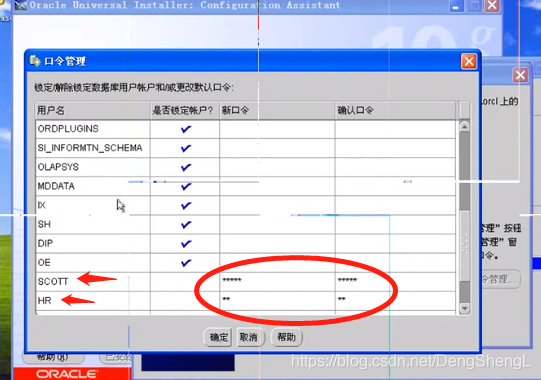Click new password field for HR
Image resolution: width=541 pixels, height=380 pixels.
coord(277,301)
